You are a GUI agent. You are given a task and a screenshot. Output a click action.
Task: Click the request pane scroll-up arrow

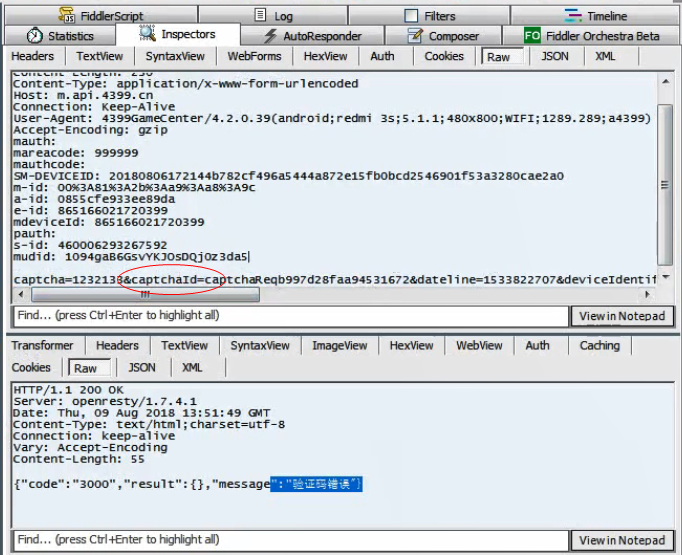(665, 81)
